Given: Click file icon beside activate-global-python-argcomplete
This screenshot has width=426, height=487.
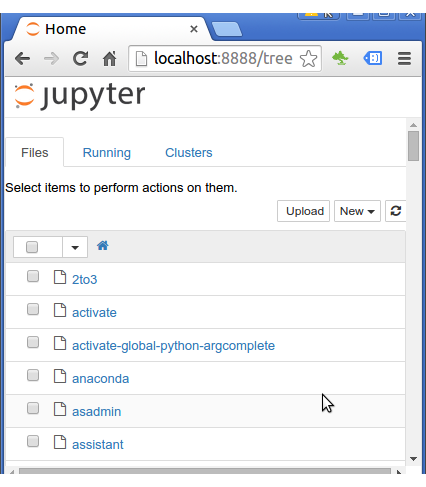Looking at the screenshot, I should click(x=60, y=343).
